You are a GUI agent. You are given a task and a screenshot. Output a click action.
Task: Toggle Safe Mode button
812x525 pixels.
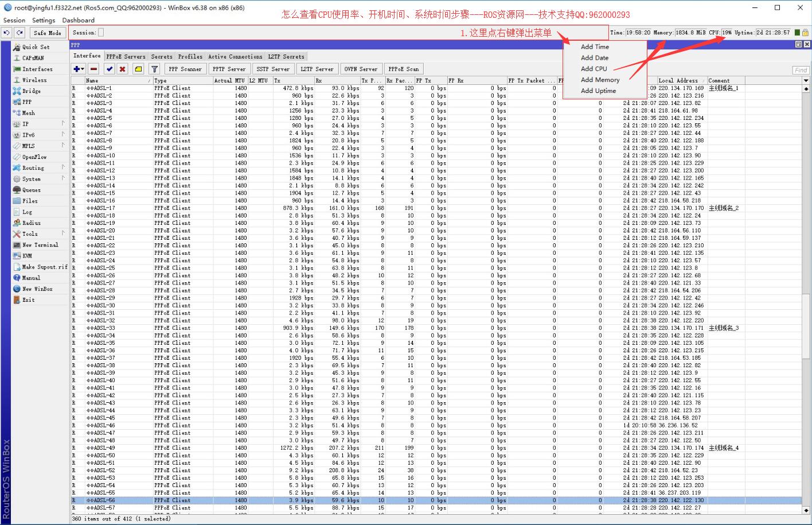47,33
